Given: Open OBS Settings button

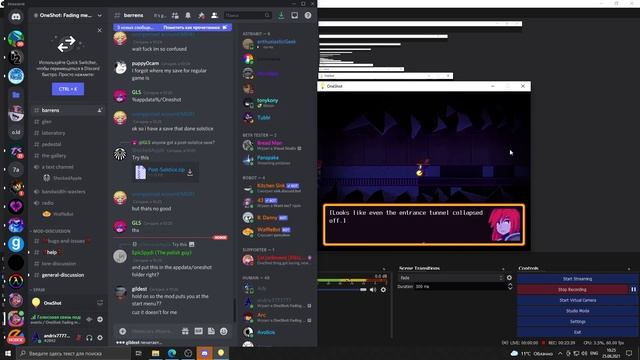Looking at the screenshot, I should [577, 321].
